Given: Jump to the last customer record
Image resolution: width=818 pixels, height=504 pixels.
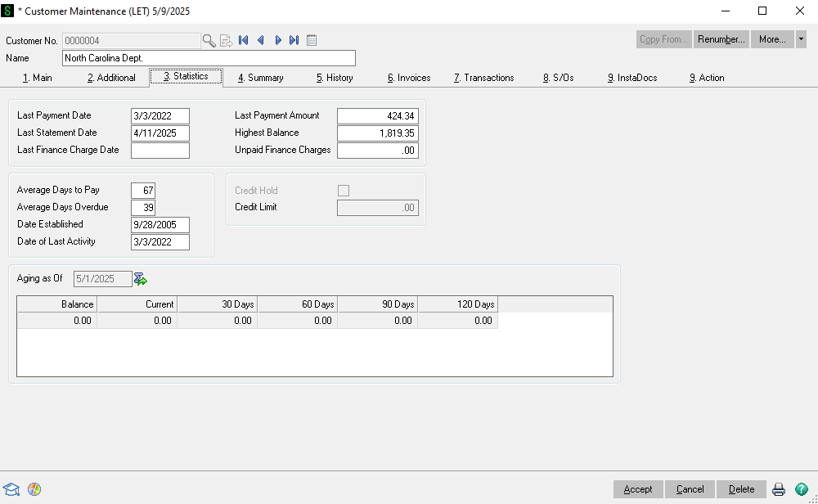Looking at the screenshot, I should [294, 40].
